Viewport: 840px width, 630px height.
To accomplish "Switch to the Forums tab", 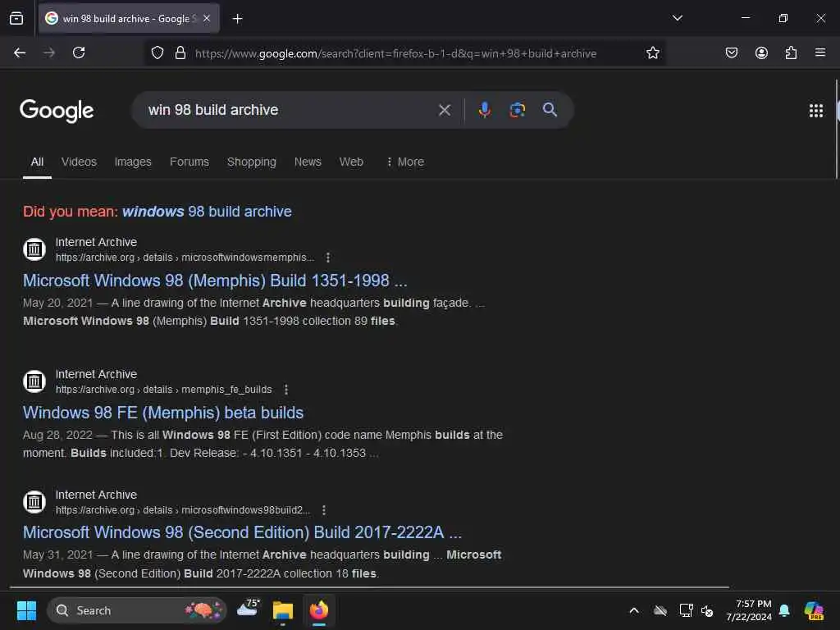I will point(189,162).
